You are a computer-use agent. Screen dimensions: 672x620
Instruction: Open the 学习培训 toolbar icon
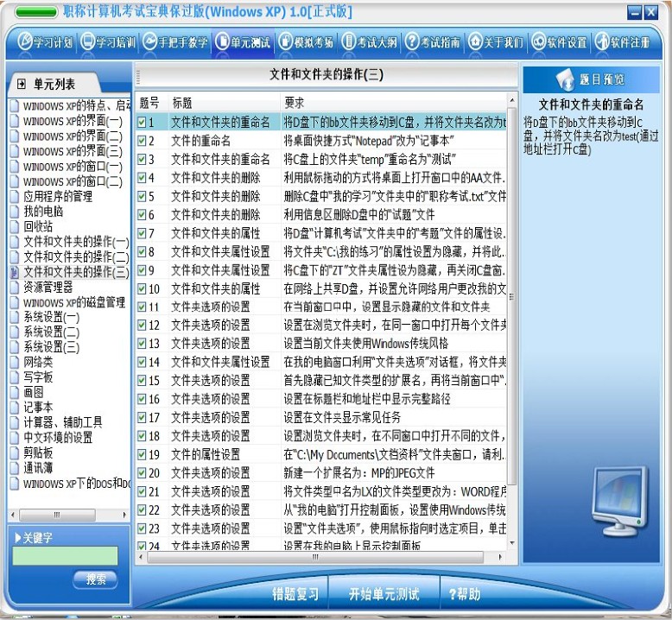(x=87, y=42)
